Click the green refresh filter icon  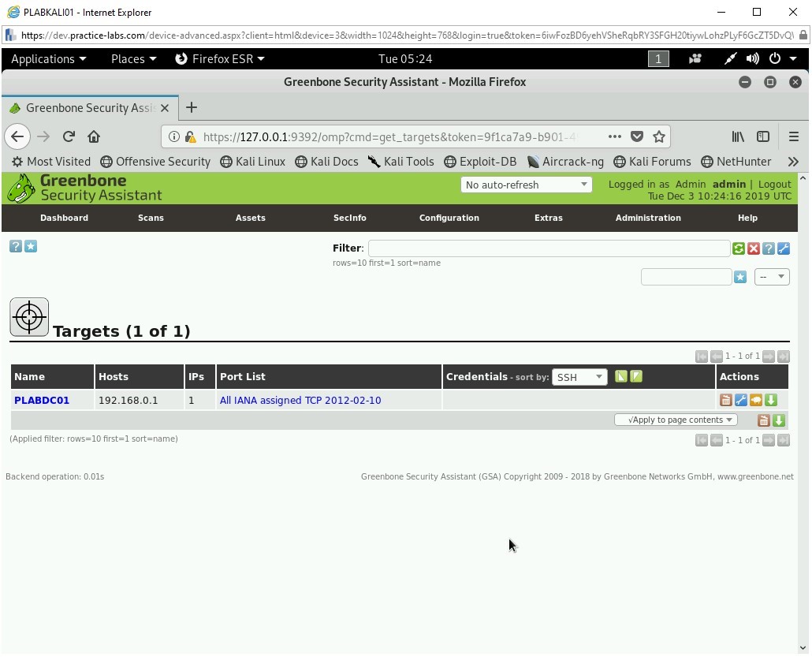pos(738,248)
